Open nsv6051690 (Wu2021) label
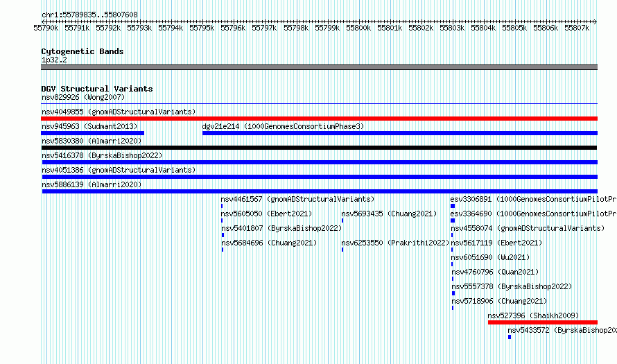This screenshot has height=364, width=617. 490,257
